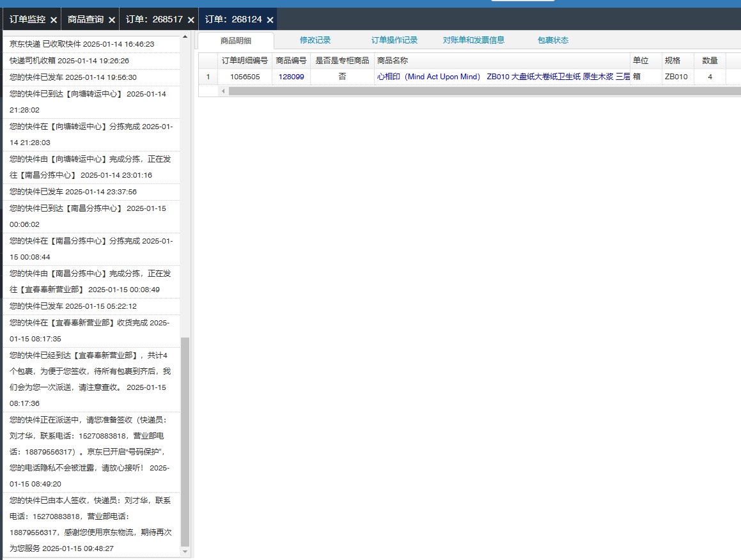Select log entry 京东快递 已收取快件

click(91, 44)
